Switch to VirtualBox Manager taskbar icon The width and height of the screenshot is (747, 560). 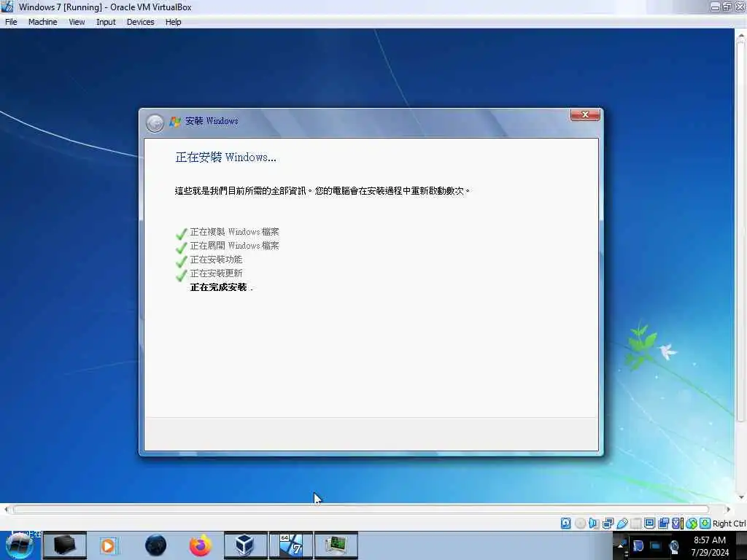[245, 545]
